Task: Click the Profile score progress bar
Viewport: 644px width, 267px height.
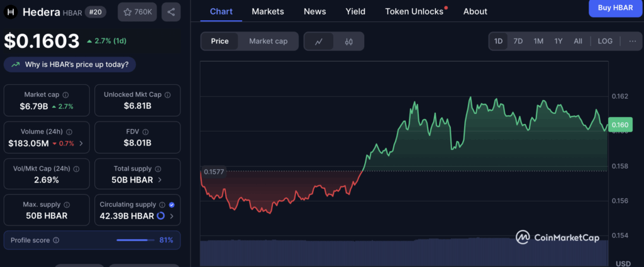Action: (x=135, y=240)
